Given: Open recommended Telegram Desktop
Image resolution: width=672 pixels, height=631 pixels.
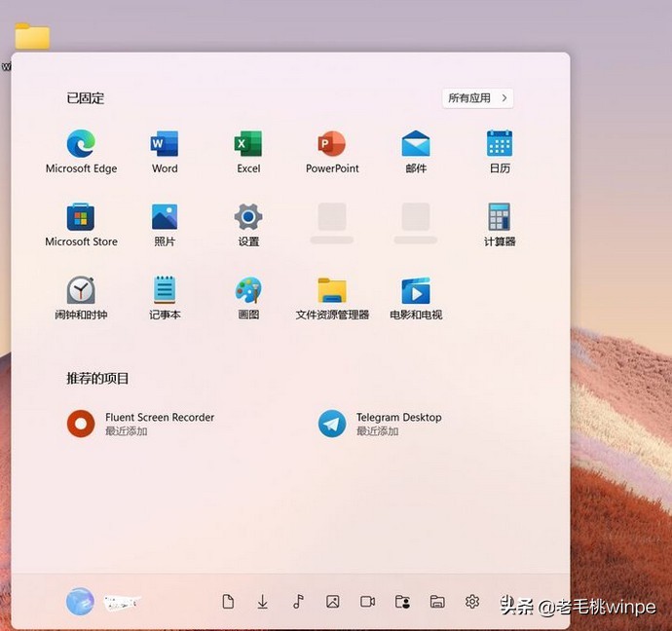Looking at the screenshot, I should point(381,424).
